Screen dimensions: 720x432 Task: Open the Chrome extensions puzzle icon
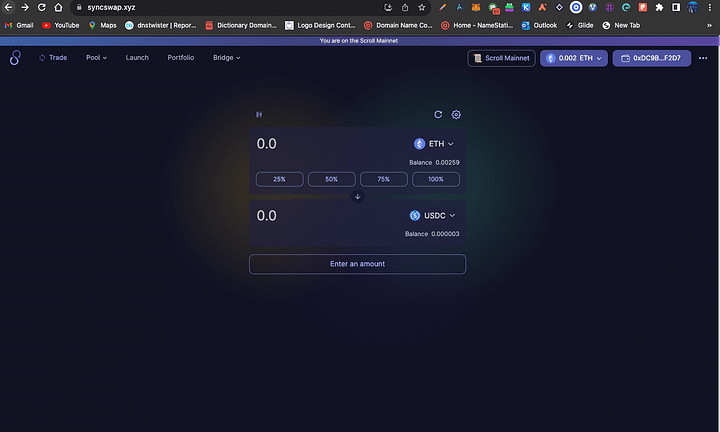tap(659, 7)
